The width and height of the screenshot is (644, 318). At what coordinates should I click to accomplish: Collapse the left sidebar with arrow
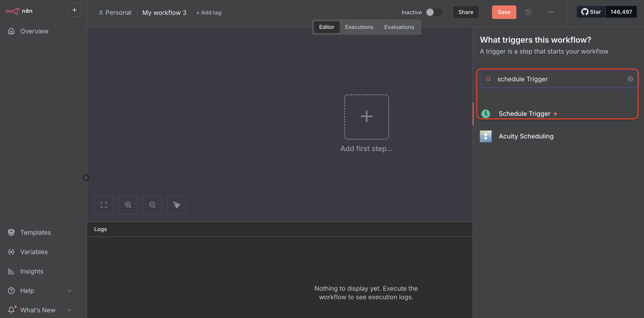click(86, 178)
